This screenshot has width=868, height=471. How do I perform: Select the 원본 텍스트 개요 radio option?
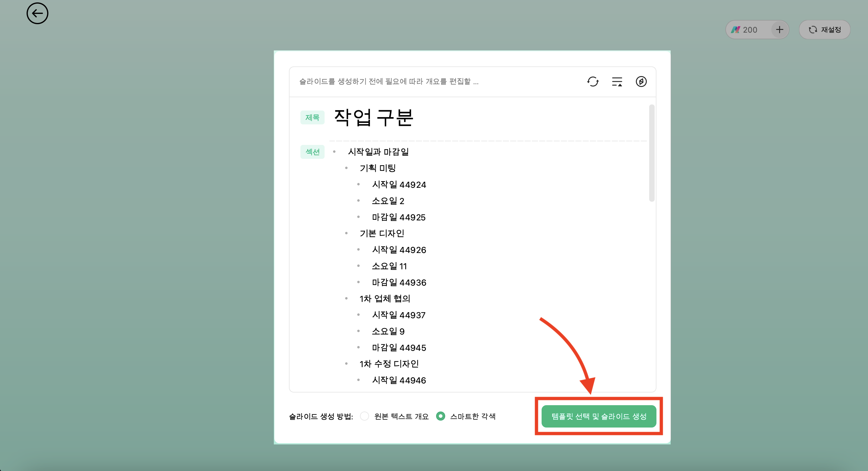364,416
